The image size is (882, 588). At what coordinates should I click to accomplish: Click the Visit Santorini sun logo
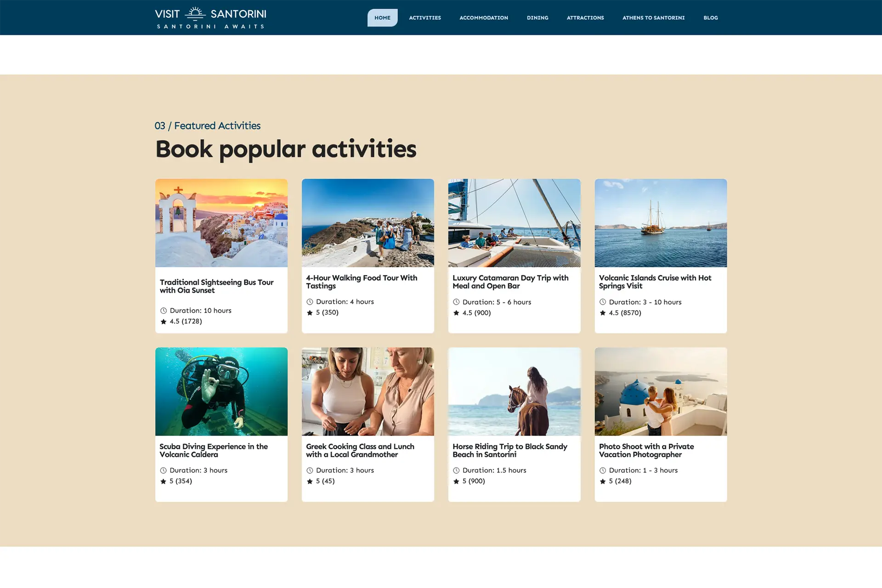[x=195, y=14]
